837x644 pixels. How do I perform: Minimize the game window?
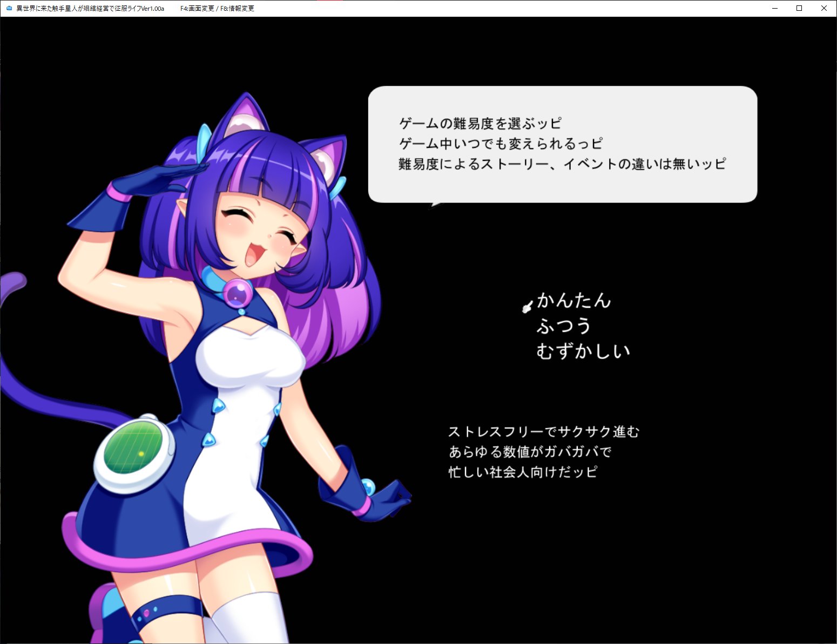(774, 8)
